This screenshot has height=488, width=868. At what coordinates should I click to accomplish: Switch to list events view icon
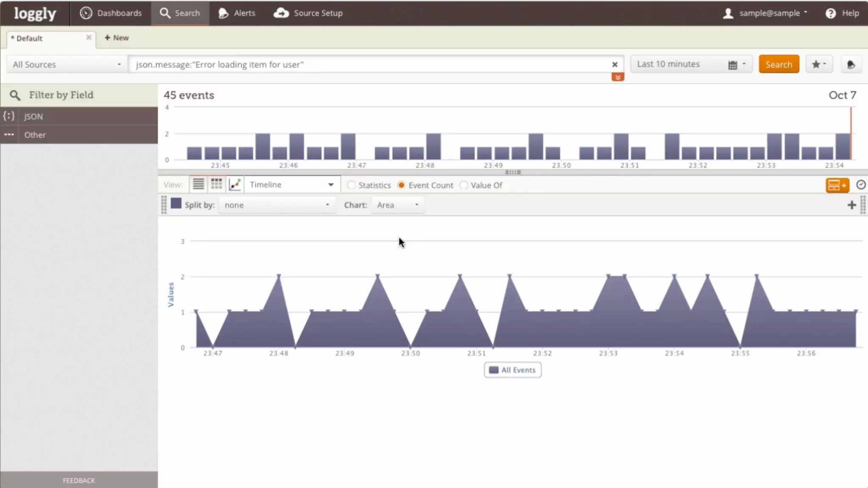click(198, 184)
